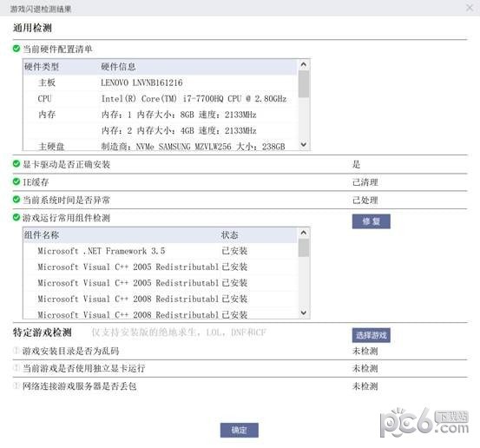Click the 组件名称 column header
480x448 pixels.
click(x=42, y=235)
